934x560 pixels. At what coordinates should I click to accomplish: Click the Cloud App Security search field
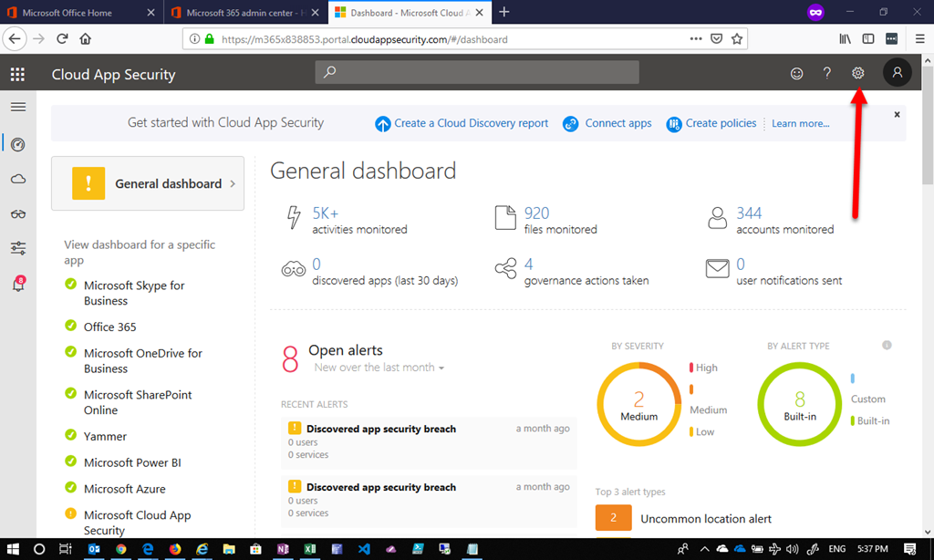pos(477,73)
